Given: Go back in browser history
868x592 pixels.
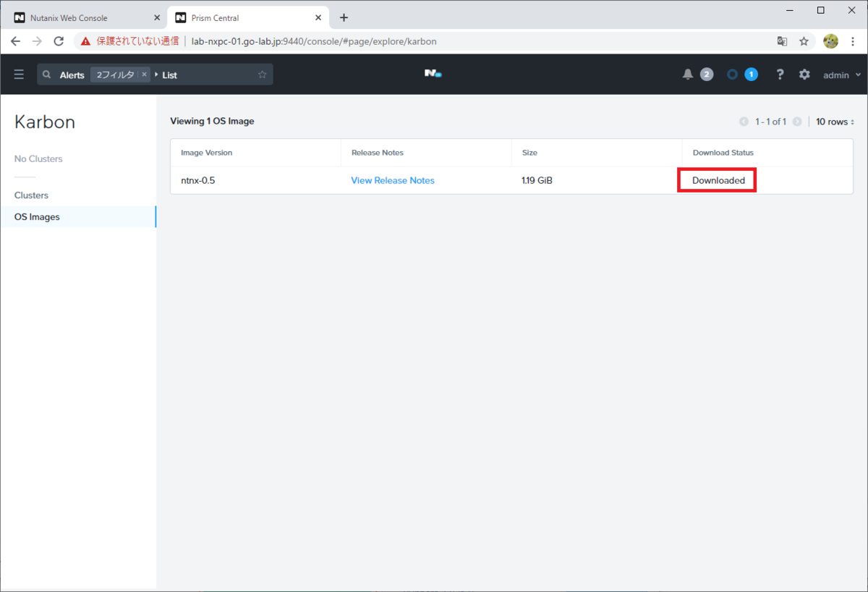Looking at the screenshot, I should click(x=15, y=41).
